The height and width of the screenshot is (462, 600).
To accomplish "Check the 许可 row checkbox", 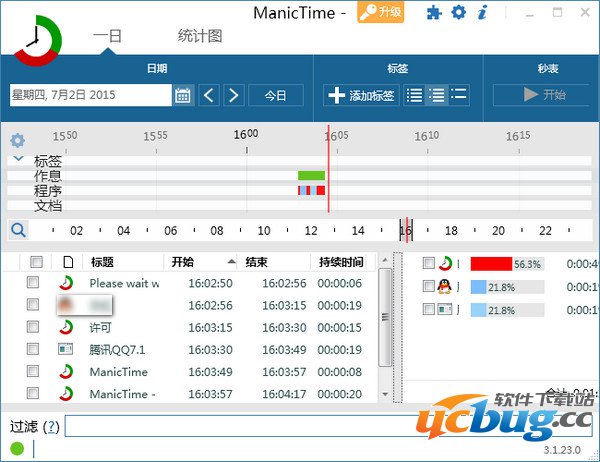I will coord(33,327).
